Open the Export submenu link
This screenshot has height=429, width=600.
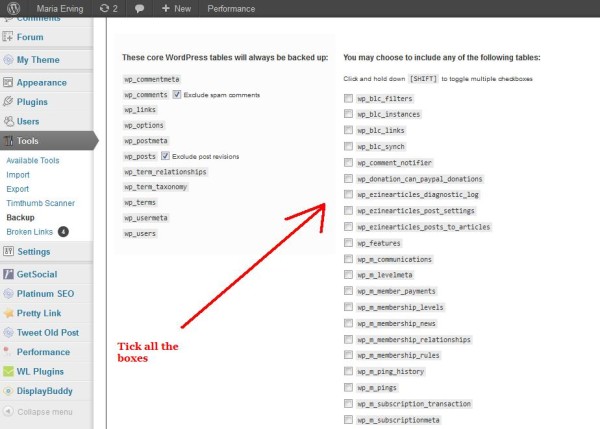point(17,189)
